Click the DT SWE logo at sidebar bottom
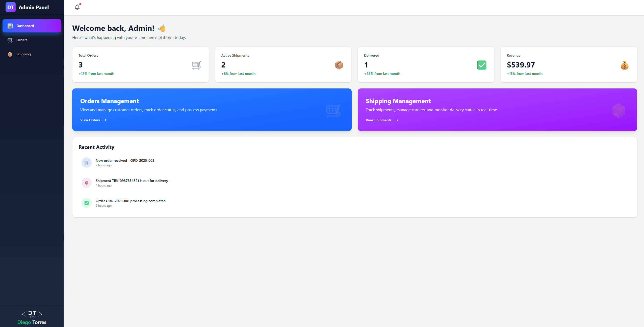Image resolution: width=644 pixels, height=327 pixels. pos(32,314)
